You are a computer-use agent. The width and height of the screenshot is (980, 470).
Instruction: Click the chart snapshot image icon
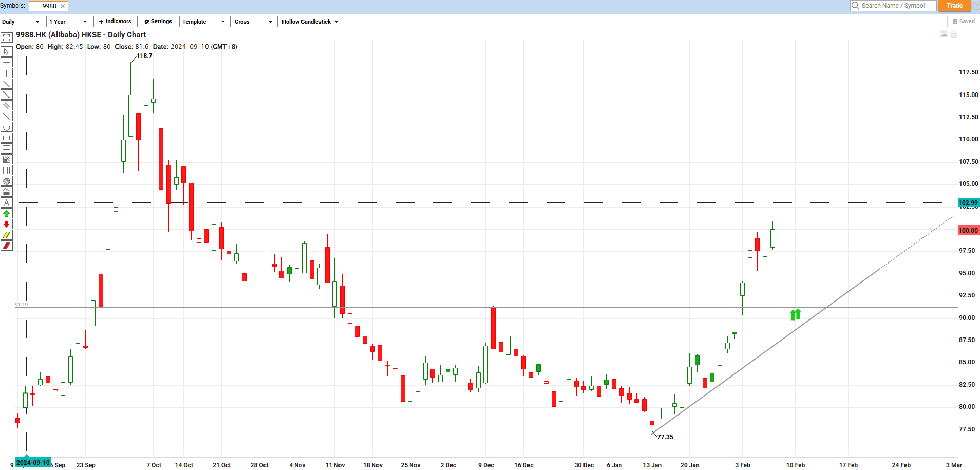944,34
